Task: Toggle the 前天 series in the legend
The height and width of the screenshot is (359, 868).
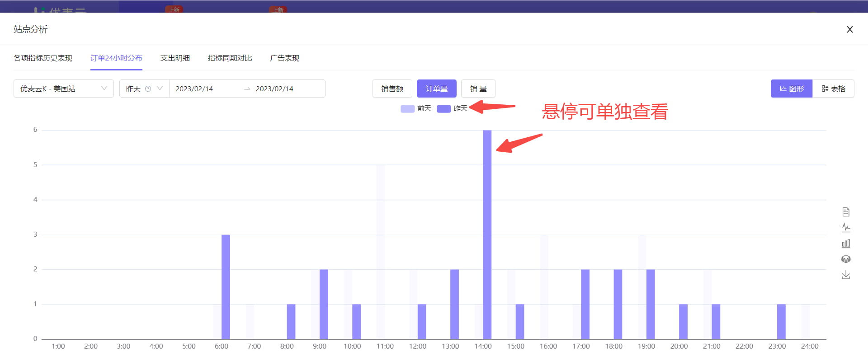Action: click(x=416, y=108)
